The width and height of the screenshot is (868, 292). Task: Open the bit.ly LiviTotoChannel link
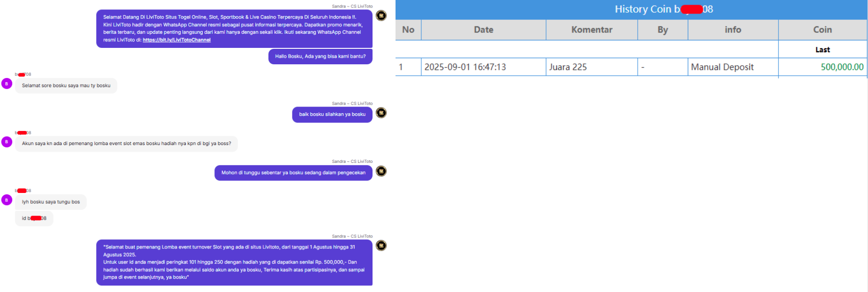pyautogui.click(x=176, y=40)
